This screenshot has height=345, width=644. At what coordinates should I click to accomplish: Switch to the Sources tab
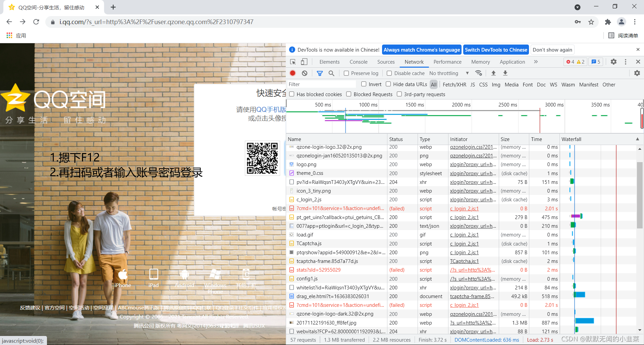[386, 62]
